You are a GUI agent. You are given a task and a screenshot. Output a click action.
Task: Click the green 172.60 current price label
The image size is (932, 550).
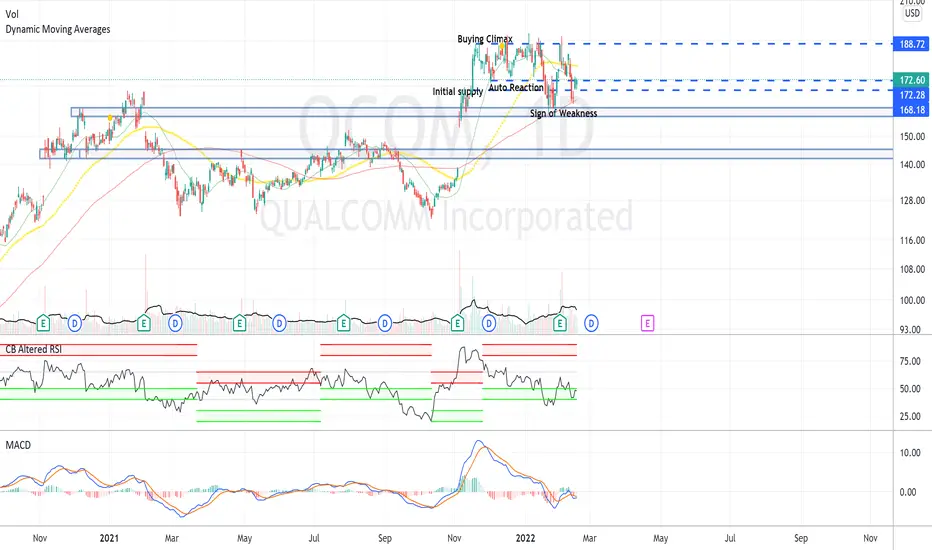[x=911, y=80]
